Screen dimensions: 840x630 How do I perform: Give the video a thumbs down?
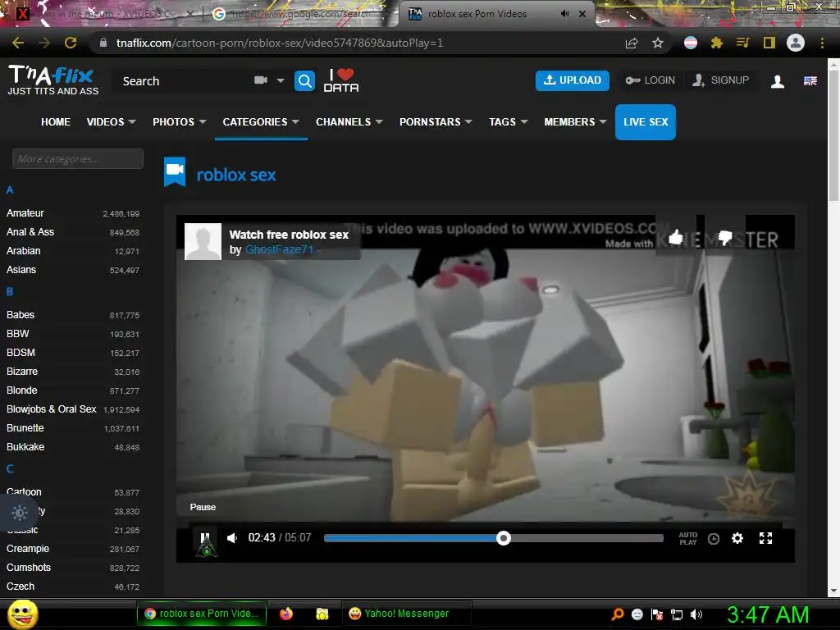click(725, 237)
